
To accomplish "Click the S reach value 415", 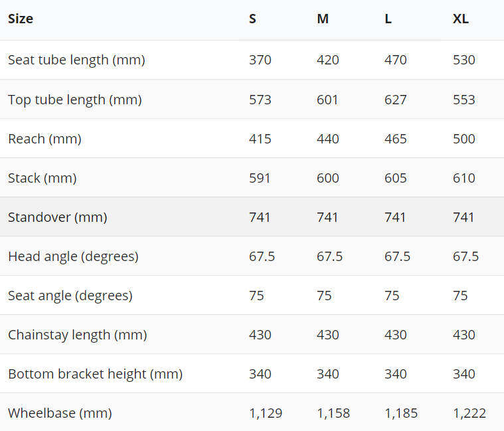I will click(x=260, y=139).
